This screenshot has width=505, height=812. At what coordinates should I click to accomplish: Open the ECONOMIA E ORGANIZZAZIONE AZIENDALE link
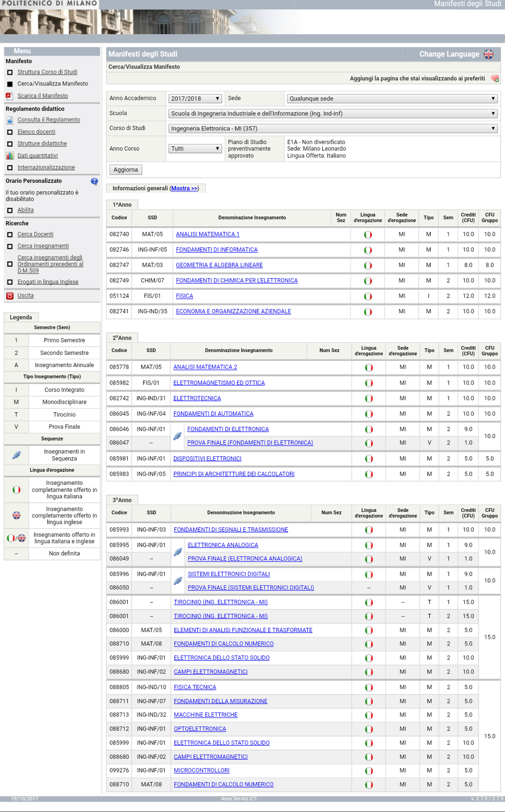[233, 311]
